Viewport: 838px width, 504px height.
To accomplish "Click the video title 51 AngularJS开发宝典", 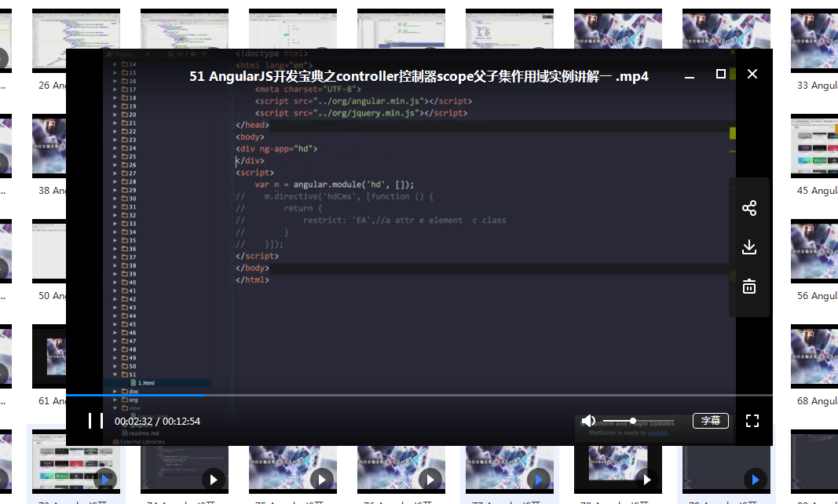I will 419,76.
